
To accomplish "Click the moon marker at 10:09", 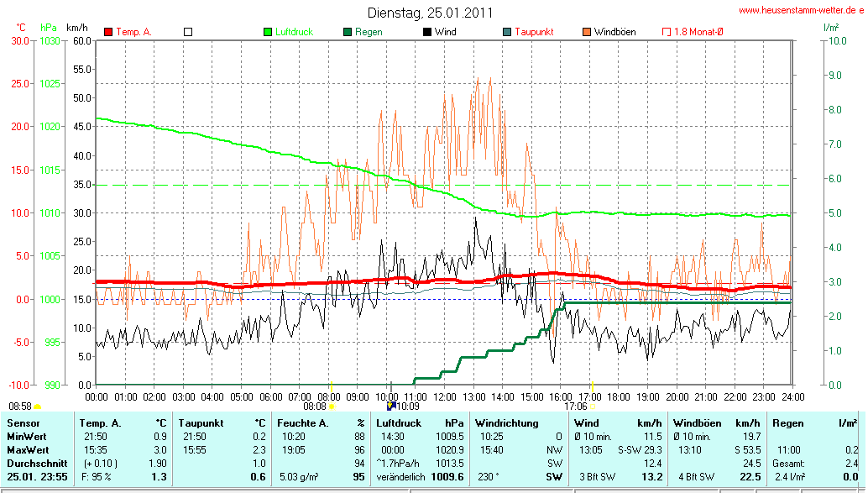I will pos(390,406).
